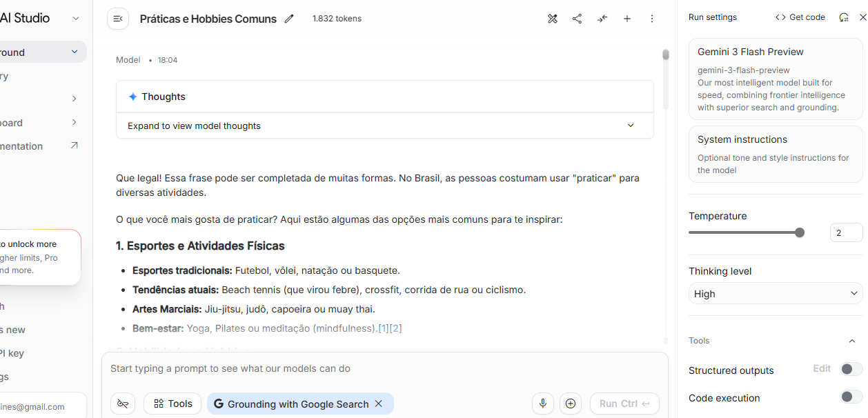The height and width of the screenshot is (418, 868).
Task: Click the crossed-out key icon near Tools
Action: [x=123, y=404]
